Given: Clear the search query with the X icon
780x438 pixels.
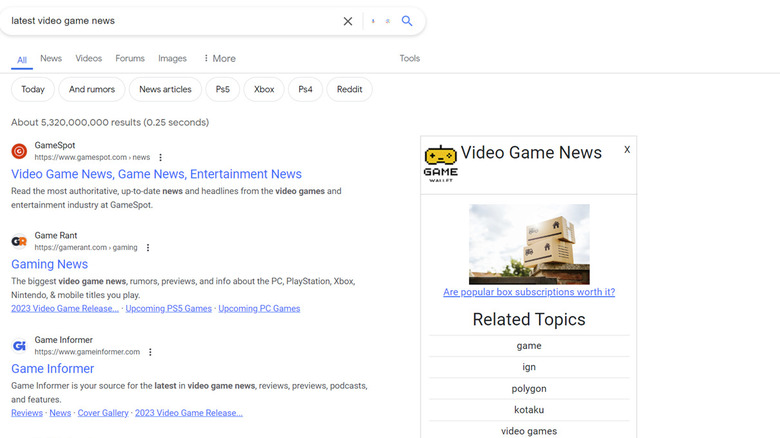Looking at the screenshot, I should point(348,21).
